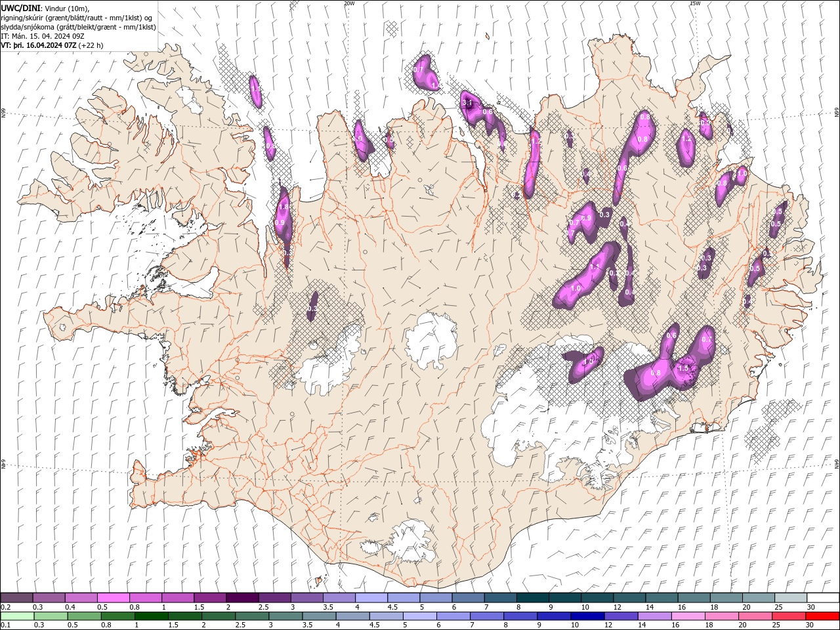Viewport: 840px width, 630px height.
Task: Pick upper legend swatch between 18 and 20
Action: [x=726, y=598]
